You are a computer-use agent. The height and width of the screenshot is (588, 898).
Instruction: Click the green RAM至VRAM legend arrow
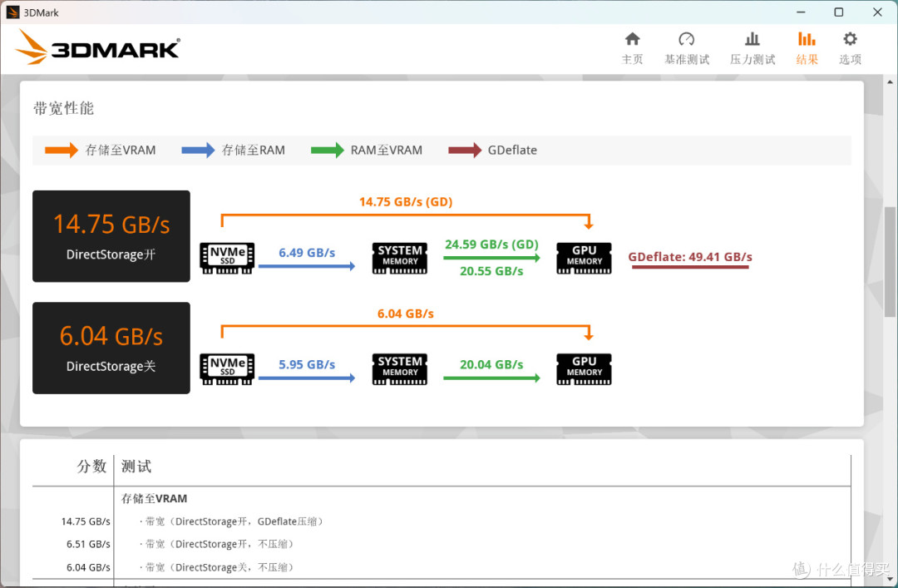328,151
